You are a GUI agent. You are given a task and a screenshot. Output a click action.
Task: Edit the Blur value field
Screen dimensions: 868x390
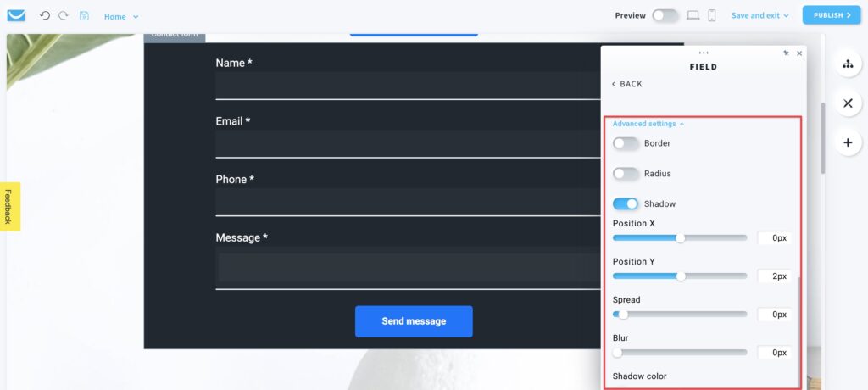[775, 353]
